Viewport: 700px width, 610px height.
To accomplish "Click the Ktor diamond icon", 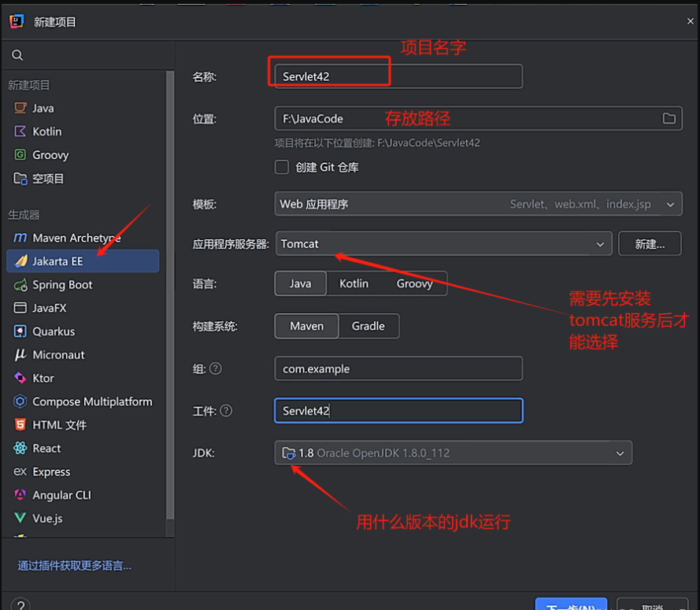I will (x=20, y=378).
